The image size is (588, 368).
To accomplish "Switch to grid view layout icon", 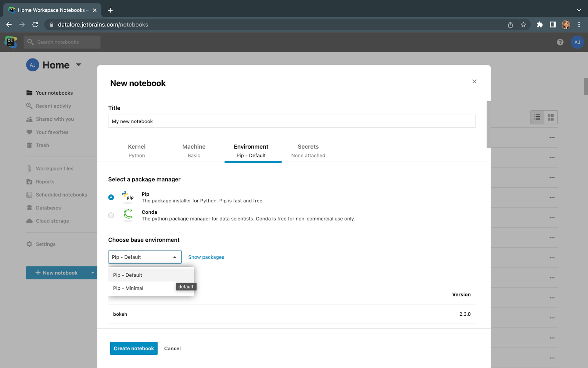I will pos(551,117).
